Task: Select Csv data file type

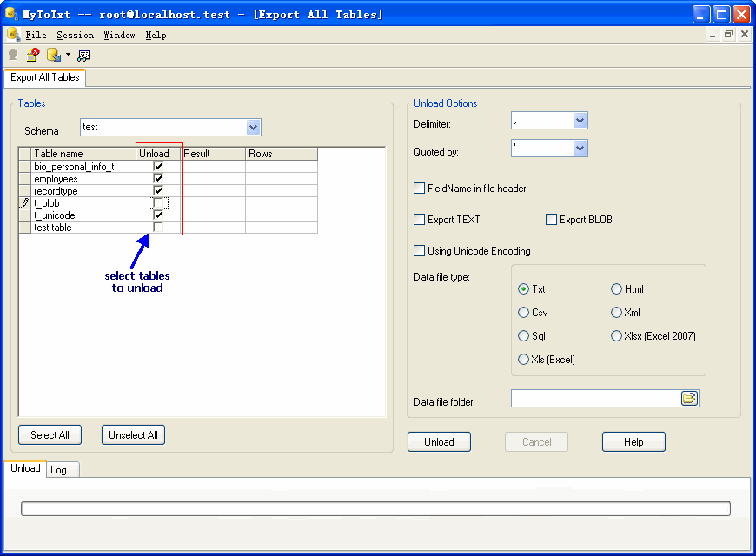Action: click(x=523, y=313)
